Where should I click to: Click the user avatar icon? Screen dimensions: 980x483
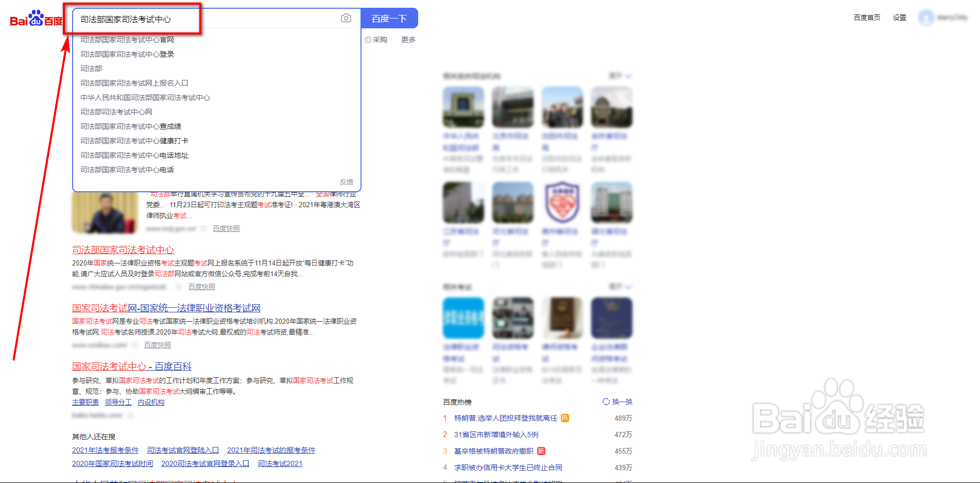coord(926,18)
